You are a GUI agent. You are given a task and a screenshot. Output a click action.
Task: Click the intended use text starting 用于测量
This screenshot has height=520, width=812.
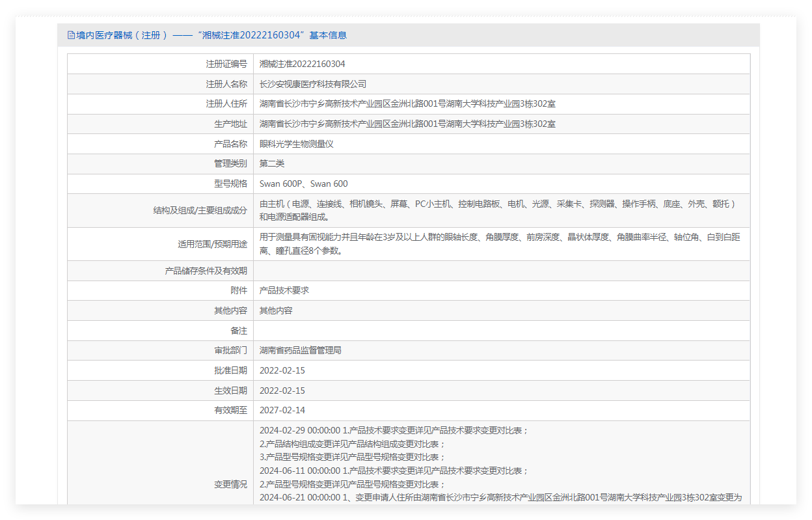(500, 244)
